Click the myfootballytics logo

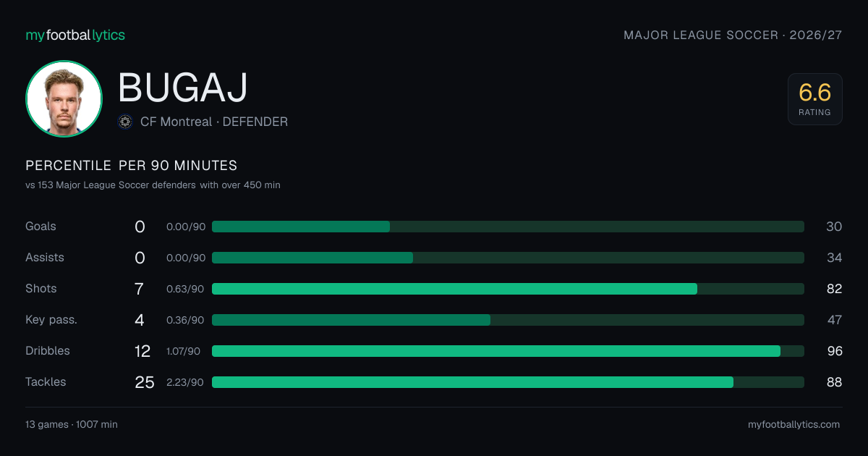[75, 35]
